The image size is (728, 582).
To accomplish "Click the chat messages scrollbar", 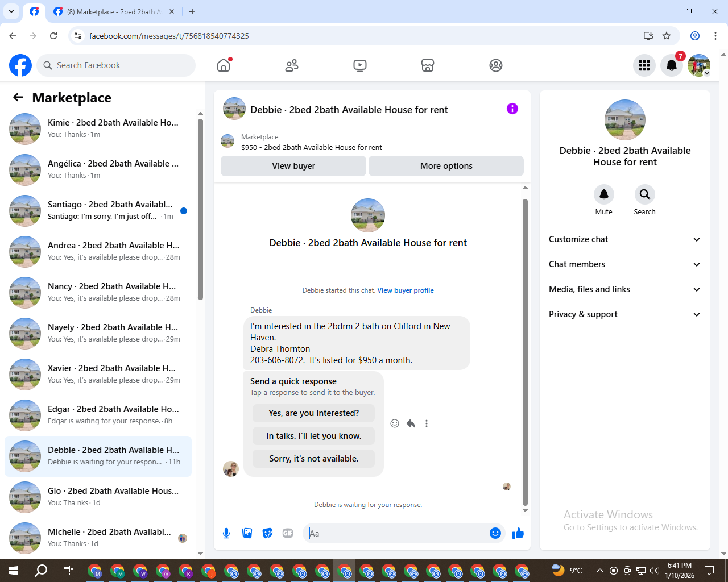I will pos(525,352).
